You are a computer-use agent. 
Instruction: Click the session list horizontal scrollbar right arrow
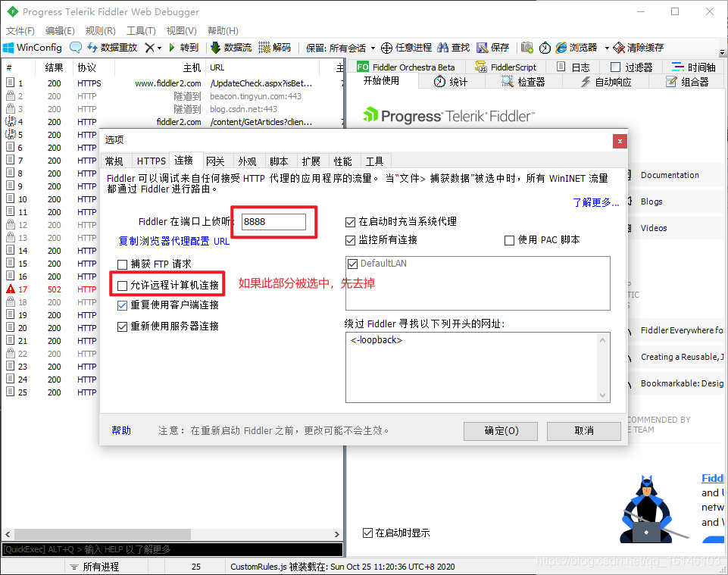click(x=337, y=535)
